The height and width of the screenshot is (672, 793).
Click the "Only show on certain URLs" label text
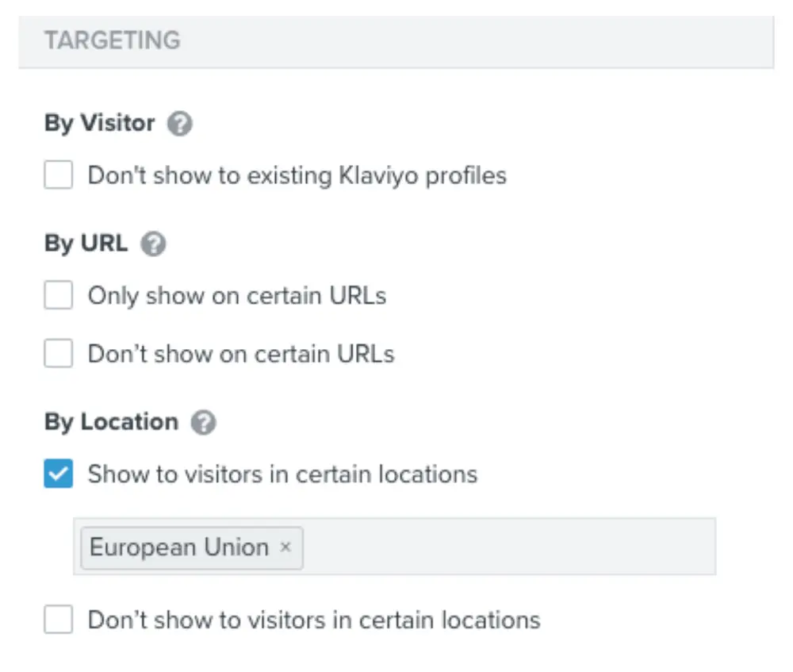coord(236,296)
